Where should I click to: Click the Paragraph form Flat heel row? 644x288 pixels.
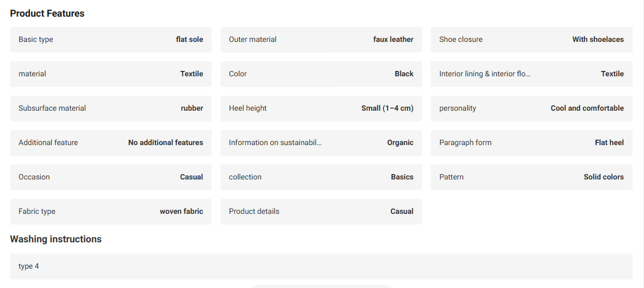(x=532, y=143)
